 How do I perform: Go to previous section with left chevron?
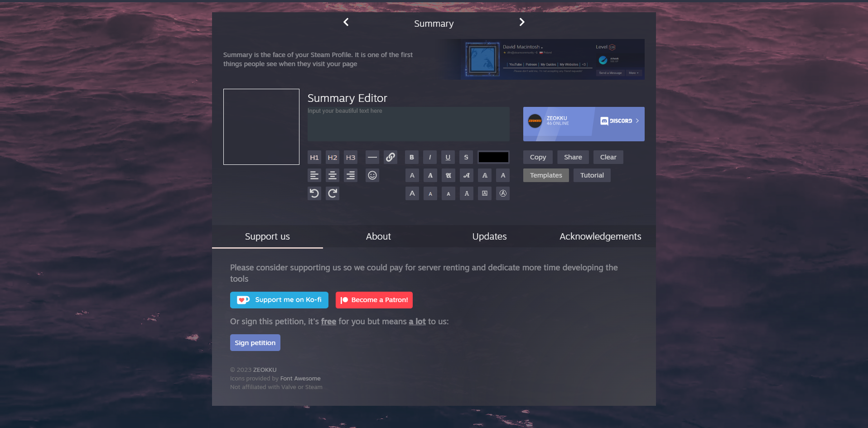pyautogui.click(x=346, y=22)
